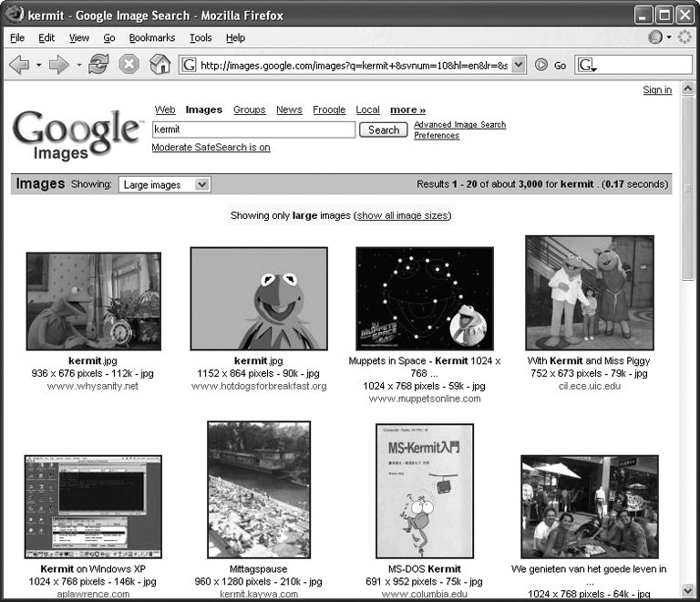Screen dimensions: 700x602
Task: Go to the Home page icon
Action: [160, 65]
